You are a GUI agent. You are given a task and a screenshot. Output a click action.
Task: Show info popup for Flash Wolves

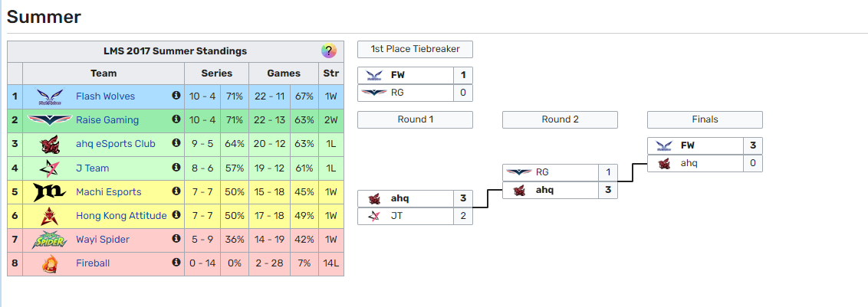coord(176,96)
